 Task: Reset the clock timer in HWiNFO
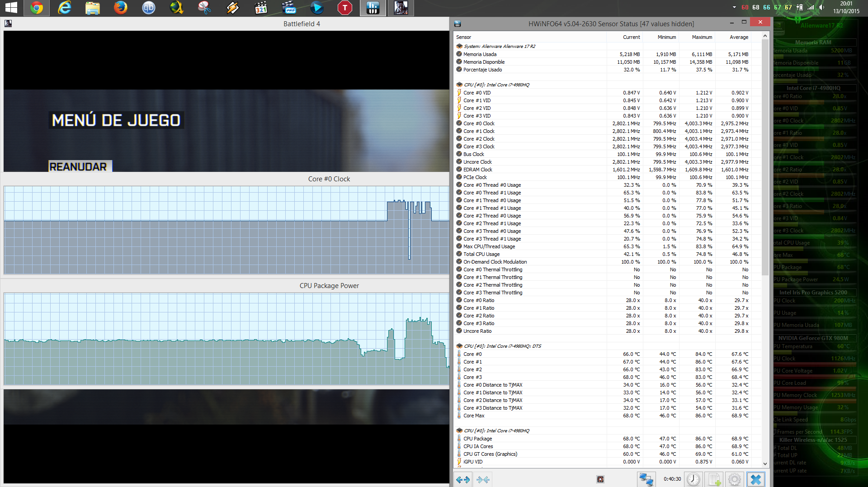coord(693,479)
